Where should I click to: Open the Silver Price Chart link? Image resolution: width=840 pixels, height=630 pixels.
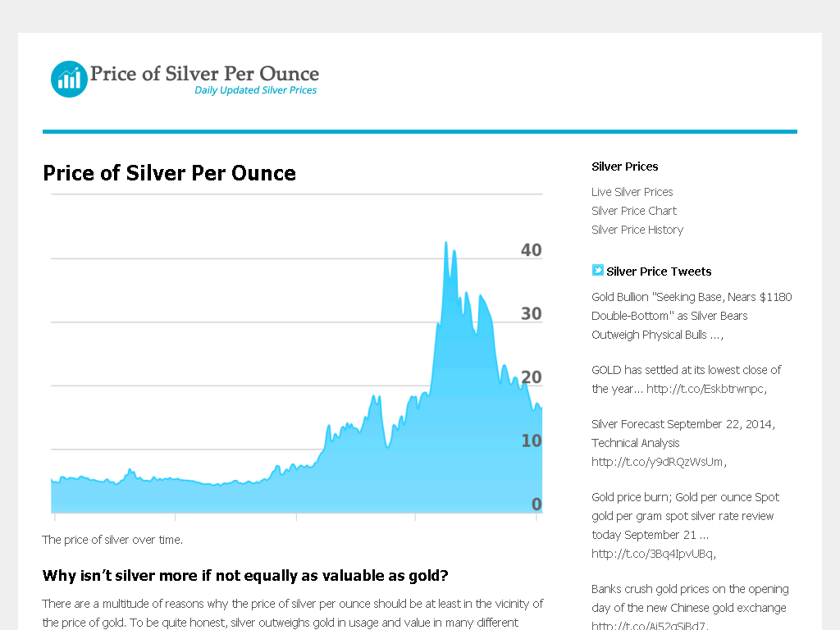633,211
